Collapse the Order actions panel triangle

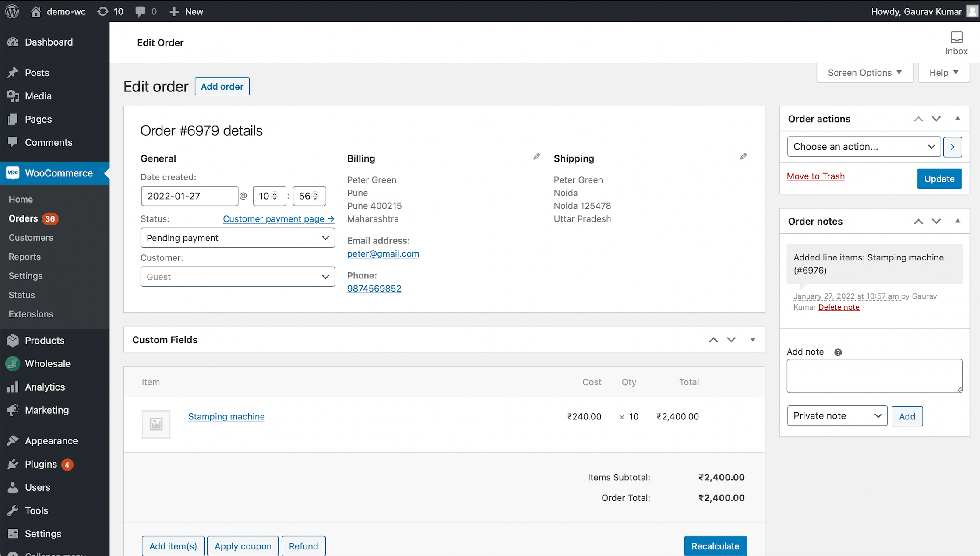click(x=958, y=119)
